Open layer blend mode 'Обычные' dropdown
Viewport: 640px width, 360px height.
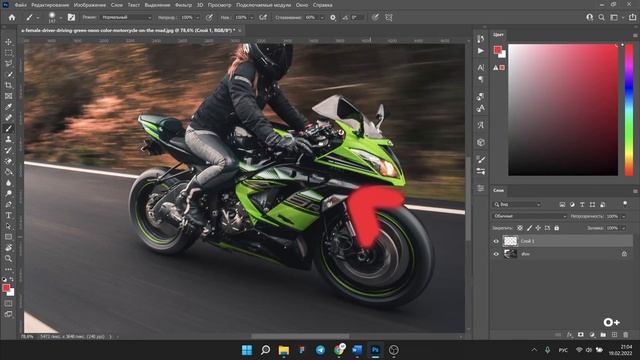coord(530,216)
